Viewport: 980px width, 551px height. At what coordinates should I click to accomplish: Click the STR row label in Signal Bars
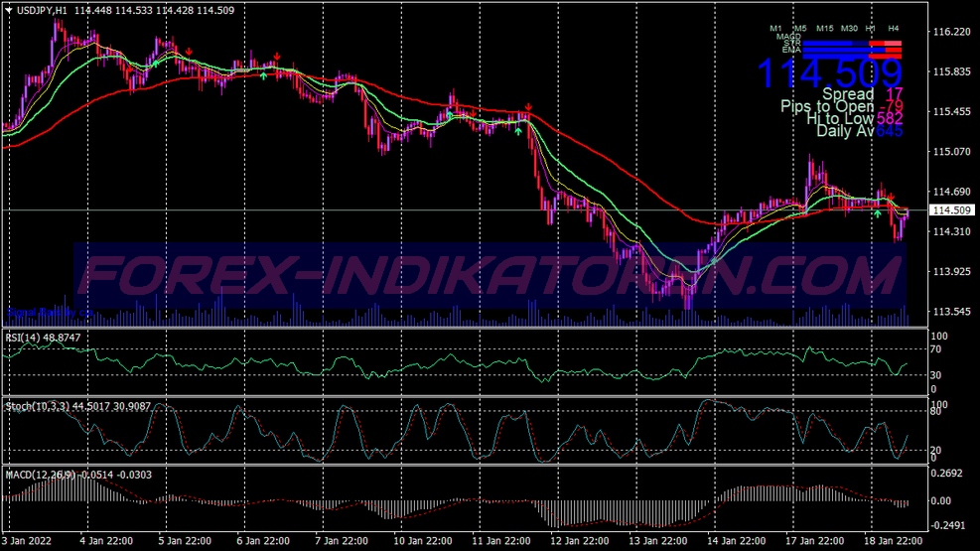tap(792, 43)
